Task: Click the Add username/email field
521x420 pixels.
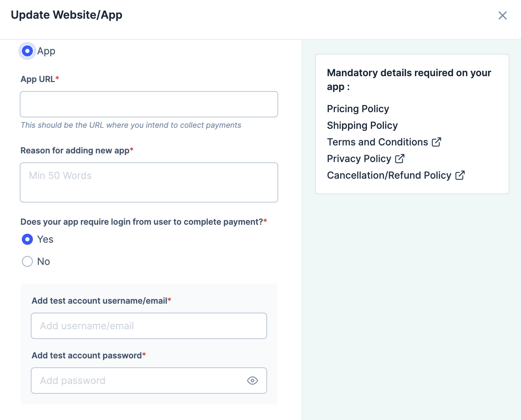Action: tap(149, 326)
